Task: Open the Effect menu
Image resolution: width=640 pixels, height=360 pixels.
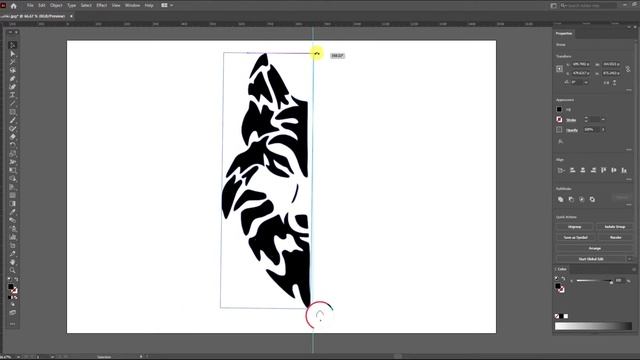Action: pyautogui.click(x=102, y=5)
